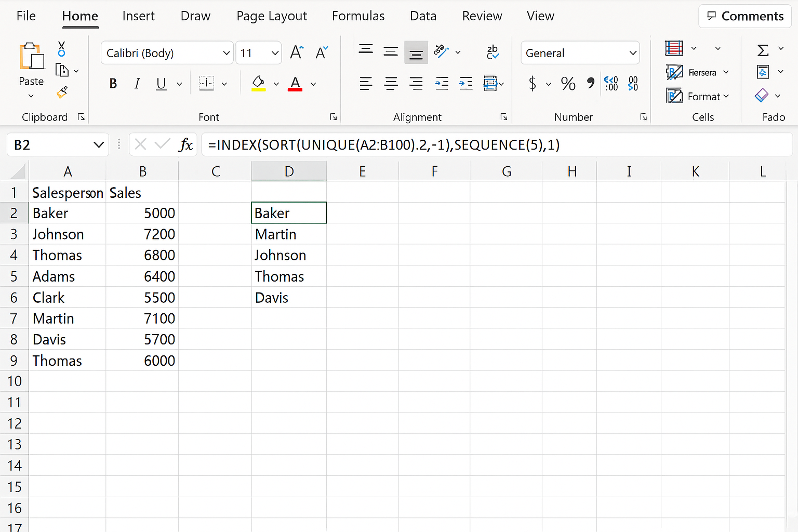Screen dimensions: 798x532
Task: Increase decimal places
Action: click(611, 83)
